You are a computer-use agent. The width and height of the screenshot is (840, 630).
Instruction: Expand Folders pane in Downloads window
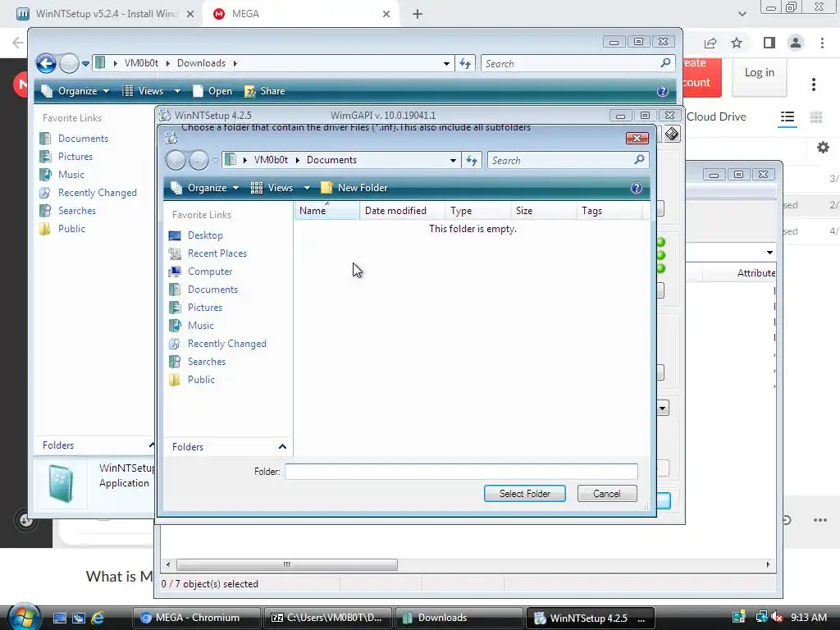click(x=151, y=445)
